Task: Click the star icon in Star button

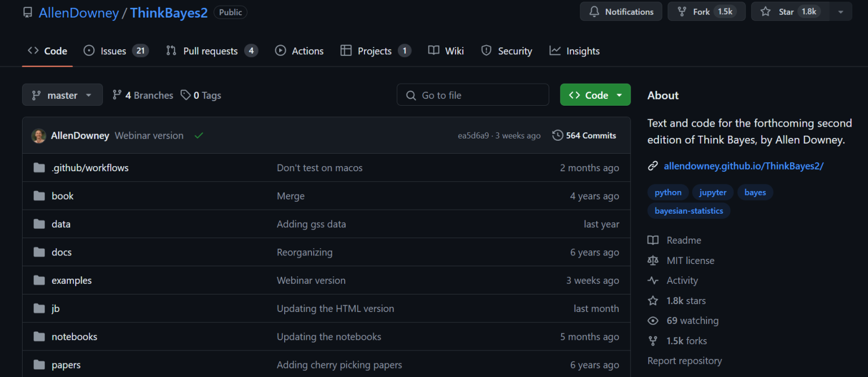Action: click(x=765, y=11)
